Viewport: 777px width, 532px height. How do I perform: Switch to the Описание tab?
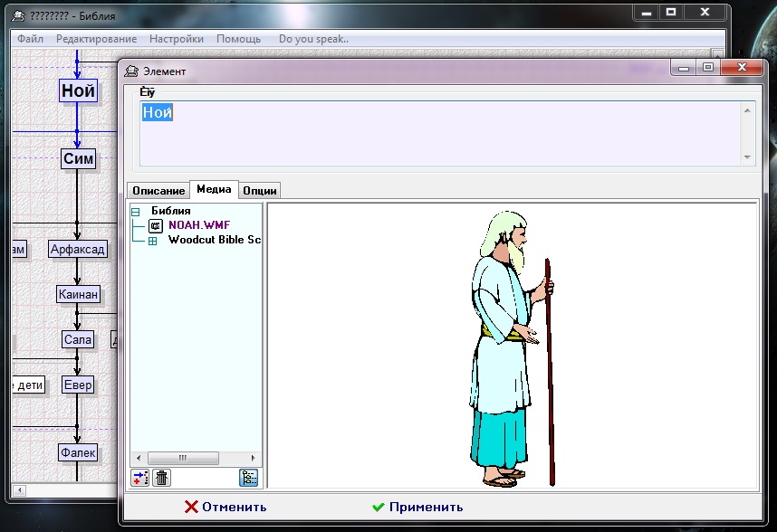[x=158, y=190]
